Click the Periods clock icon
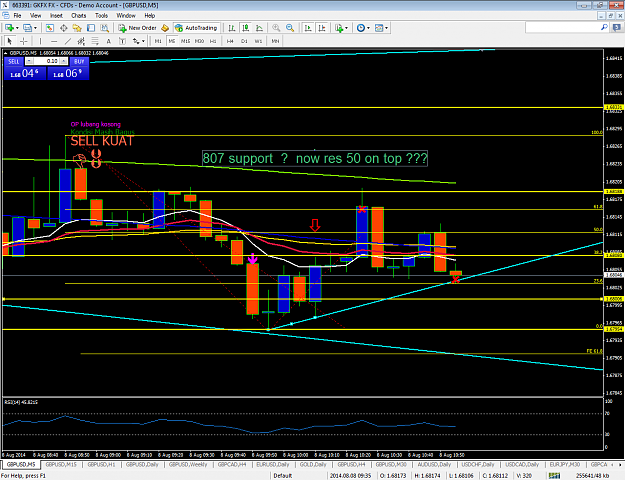 [361, 28]
